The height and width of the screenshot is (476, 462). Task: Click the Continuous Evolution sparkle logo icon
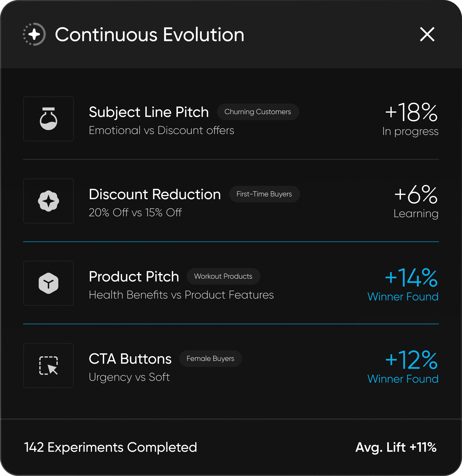[34, 34]
